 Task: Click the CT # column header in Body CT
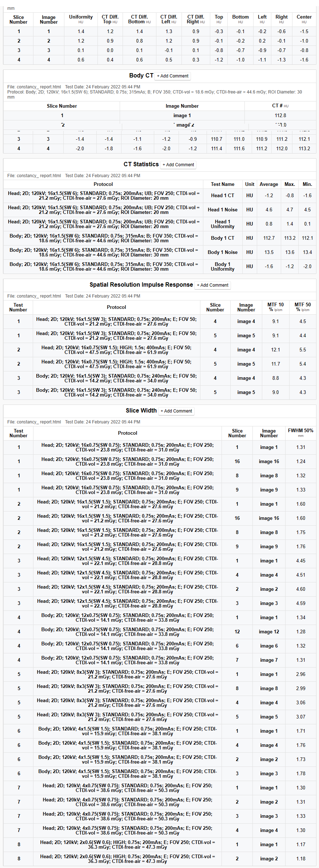click(280, 106)
